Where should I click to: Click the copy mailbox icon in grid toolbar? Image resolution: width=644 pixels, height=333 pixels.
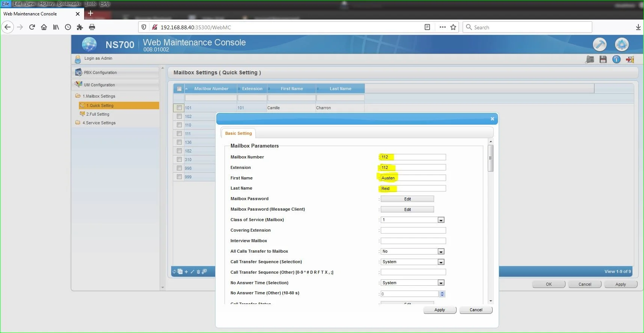(180, 271)
